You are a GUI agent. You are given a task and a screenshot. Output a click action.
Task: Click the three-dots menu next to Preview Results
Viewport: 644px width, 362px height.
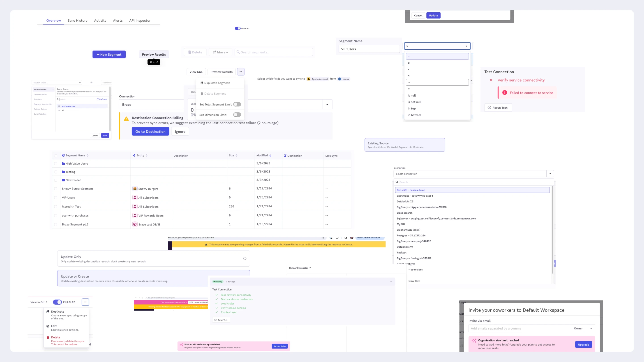pyautogui.click(x=241, y=72)
